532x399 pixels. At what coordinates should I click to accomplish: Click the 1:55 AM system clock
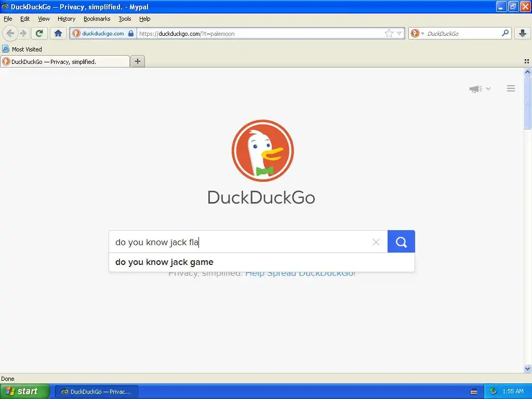[513, 391]
